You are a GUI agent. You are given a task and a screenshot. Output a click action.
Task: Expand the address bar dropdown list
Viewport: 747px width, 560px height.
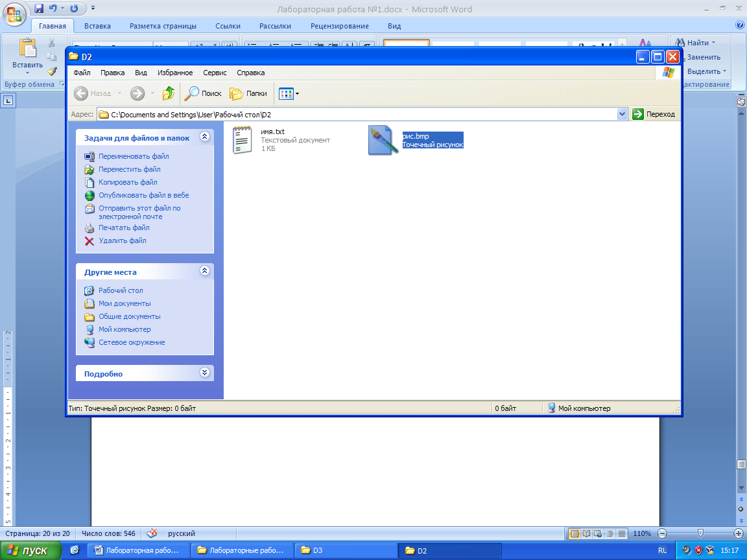point(622,114)
